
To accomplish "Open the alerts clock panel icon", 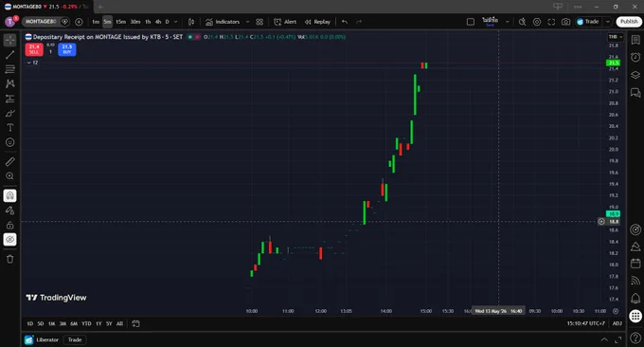I will [635, 58].
